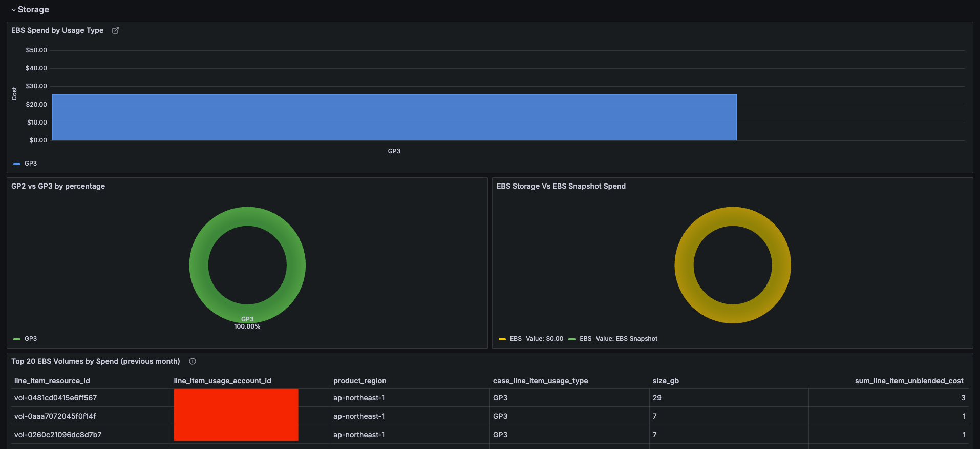Click the yellow EBS legend color swatch
Screen dimensions: 980x449
tap(502, 339)
